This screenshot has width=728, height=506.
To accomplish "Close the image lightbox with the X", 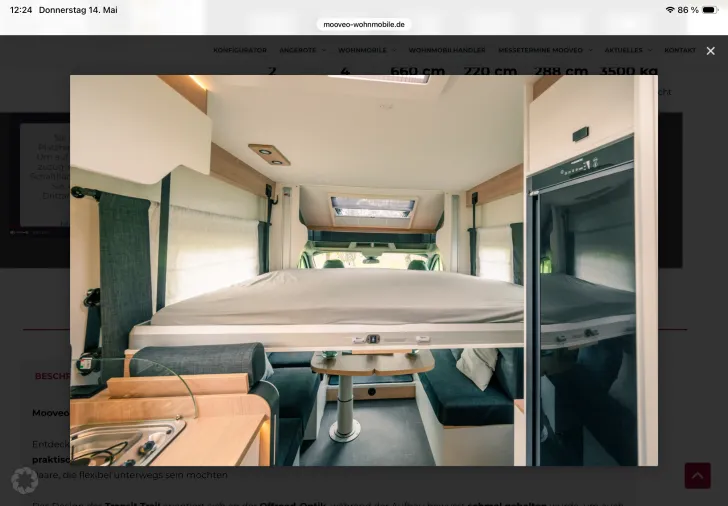I will [710, 51].
